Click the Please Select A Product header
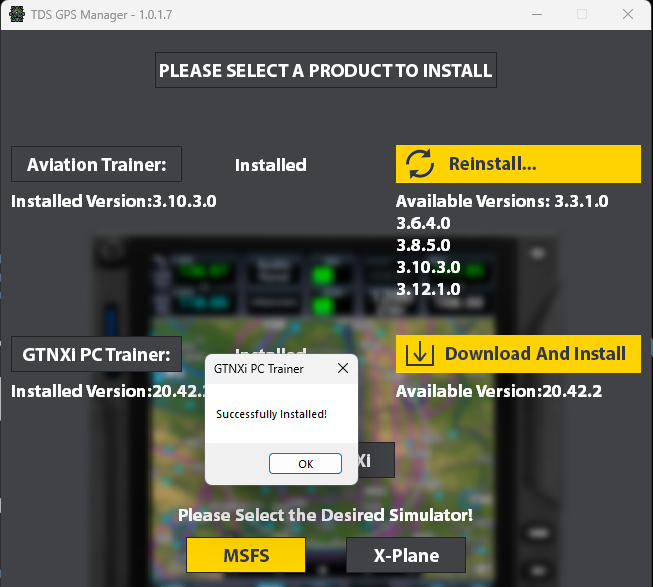653x587 pixels. (326, 71)
